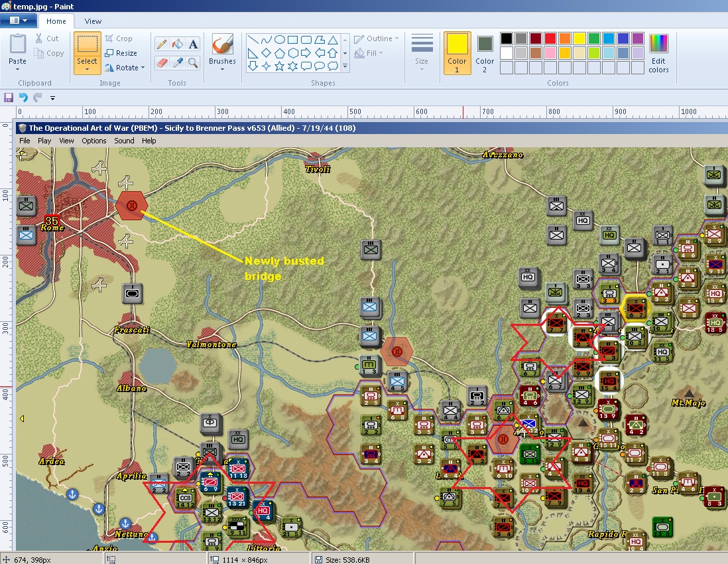Select the Pencil tool
728x564 pixels.
162,44
